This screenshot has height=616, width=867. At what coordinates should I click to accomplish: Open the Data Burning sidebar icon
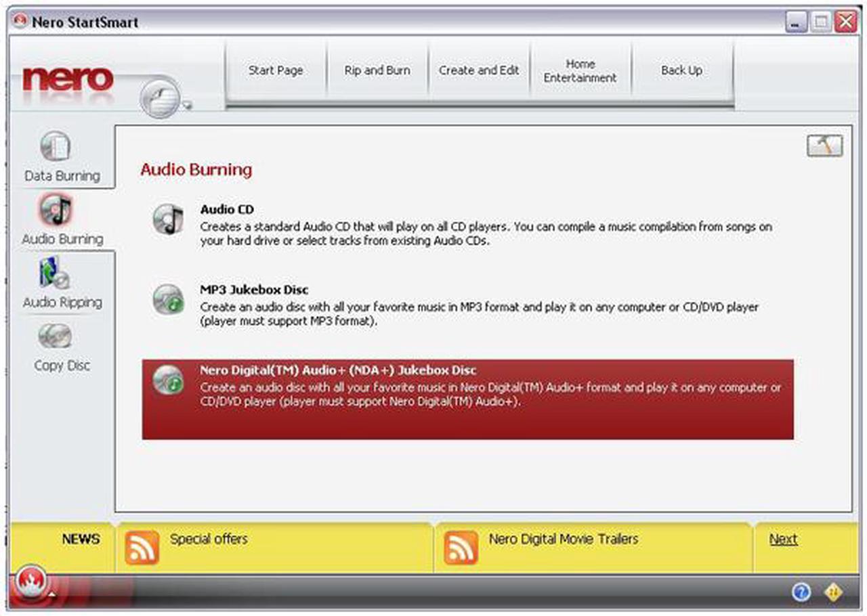coord(56,147)
